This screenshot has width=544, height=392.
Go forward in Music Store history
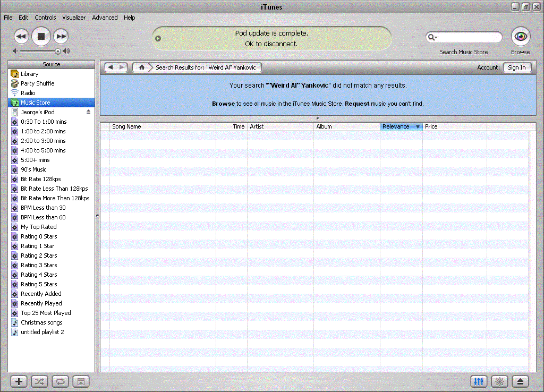tap(122, 67)
